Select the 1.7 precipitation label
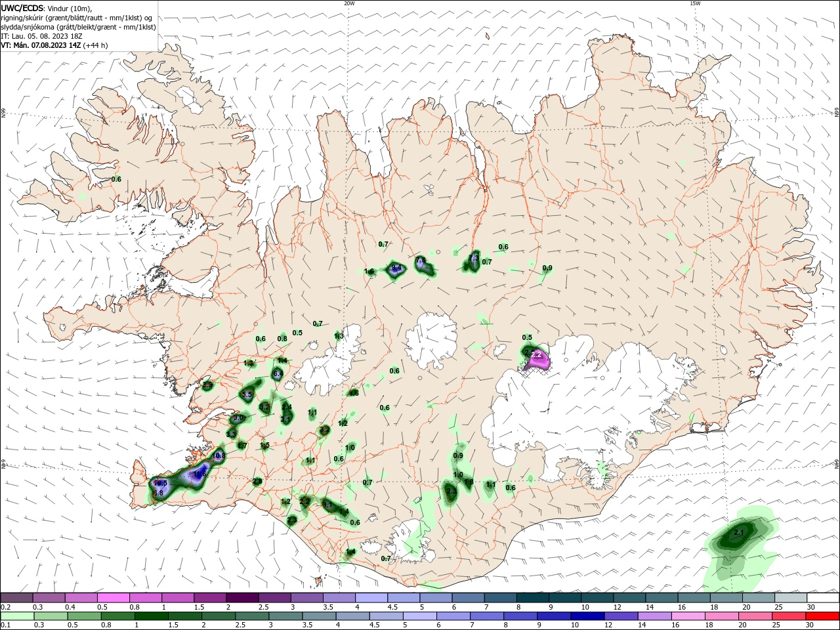 [x=242, y=446]
